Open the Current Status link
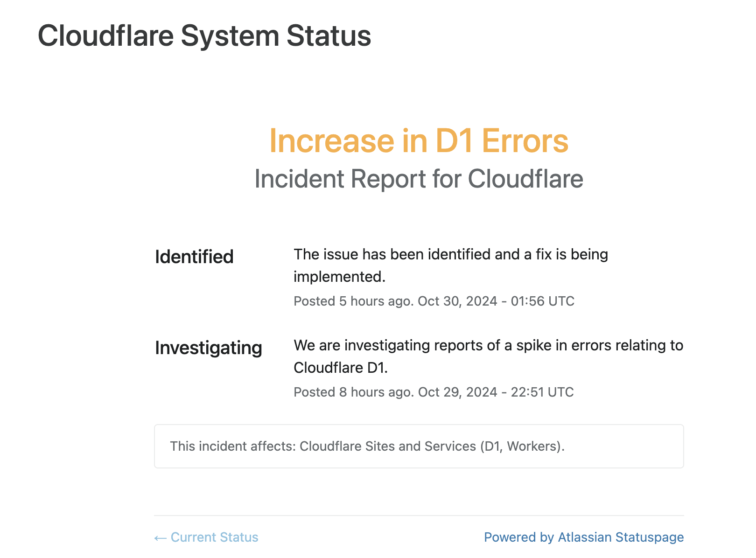The height and width of the screenshot is (558, 756). [214, 537]
